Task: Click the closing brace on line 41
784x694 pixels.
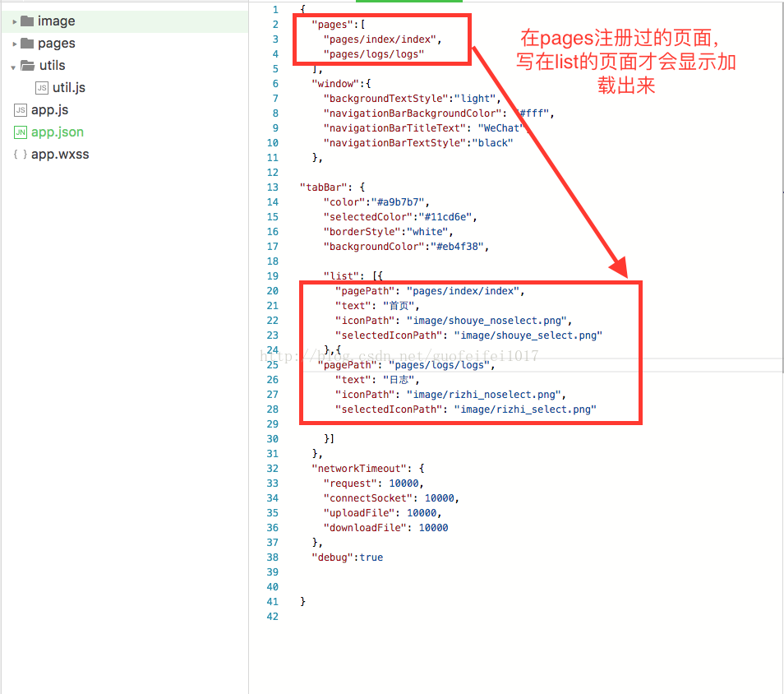Action: (x=302, y=601)
